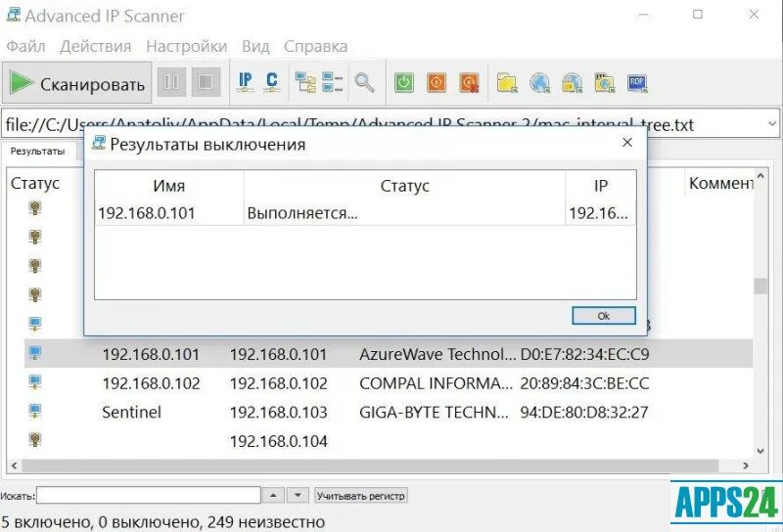Select the Результаты tab
This screenshot has width=783, height=532.
click(x=38, y=151)
